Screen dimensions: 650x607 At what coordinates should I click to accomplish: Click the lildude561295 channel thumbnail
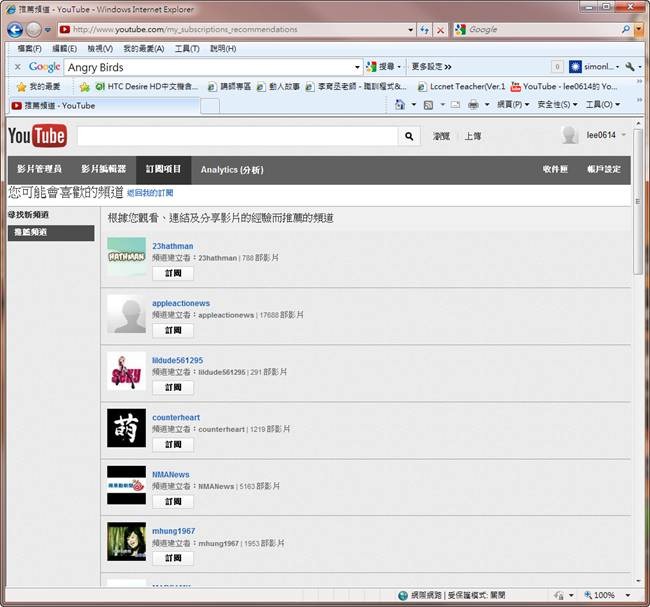(126, 371)
